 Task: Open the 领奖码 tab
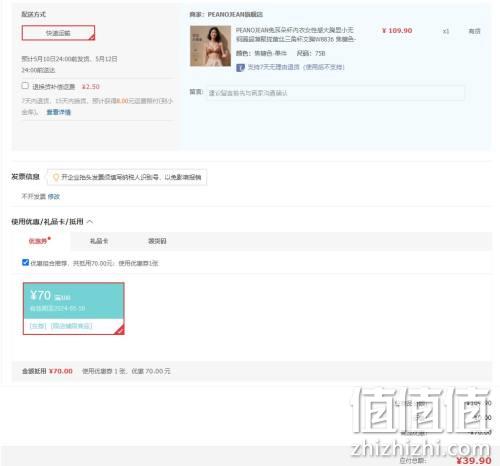[x=157, y=241]
